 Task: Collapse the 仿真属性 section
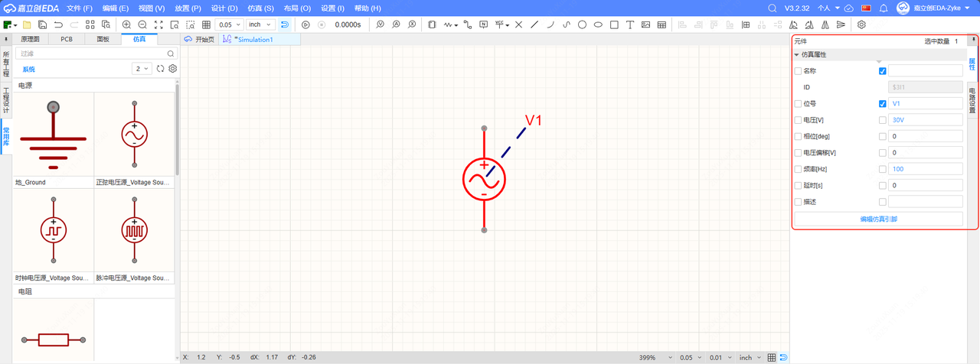[x=796, y=55]
